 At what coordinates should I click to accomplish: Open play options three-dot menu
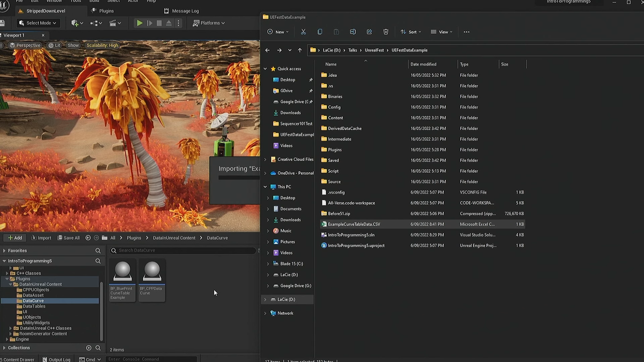tap(179, 23)
